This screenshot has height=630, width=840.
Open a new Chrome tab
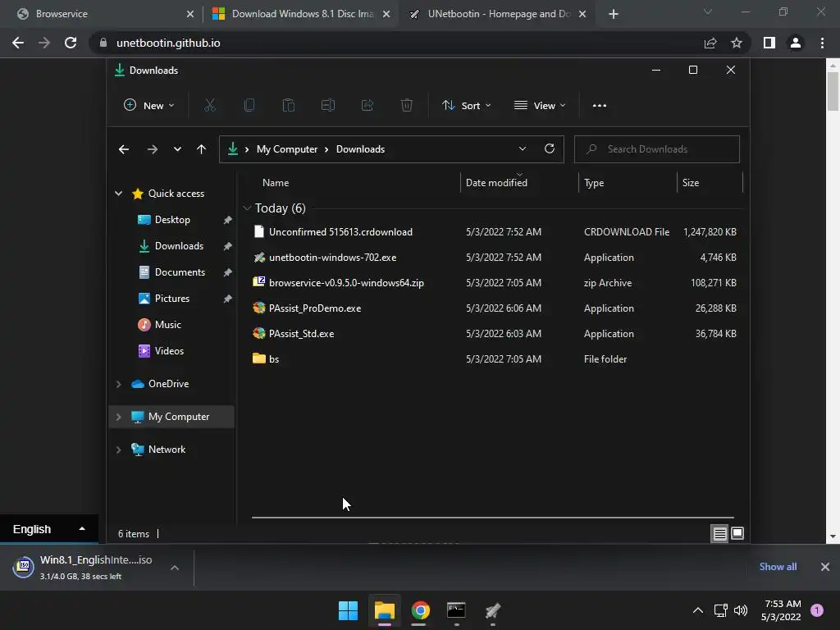tap(614, 14)
